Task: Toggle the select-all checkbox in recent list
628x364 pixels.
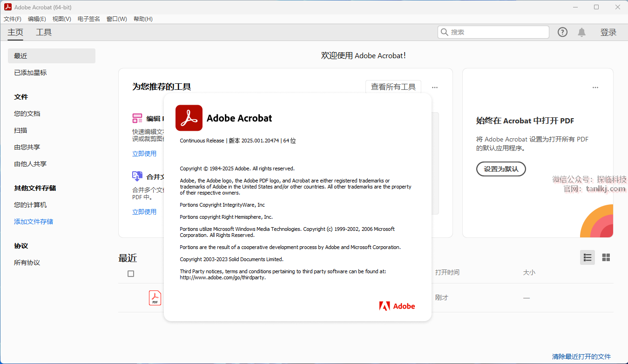Action: 131,274
